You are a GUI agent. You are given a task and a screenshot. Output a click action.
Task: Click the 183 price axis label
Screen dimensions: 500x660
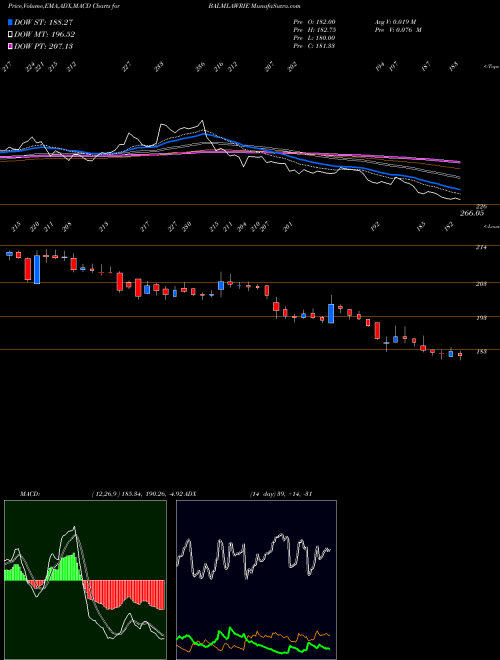(481, 351)
